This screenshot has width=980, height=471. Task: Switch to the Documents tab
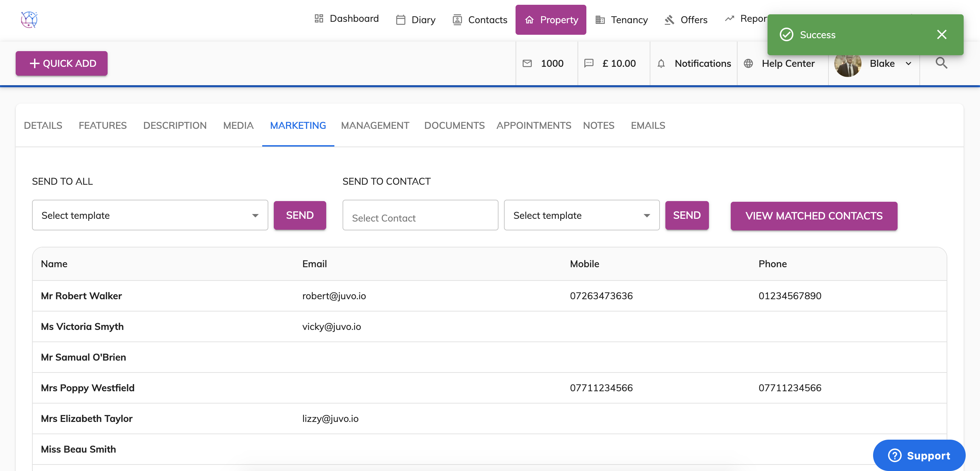pos(454,125)
